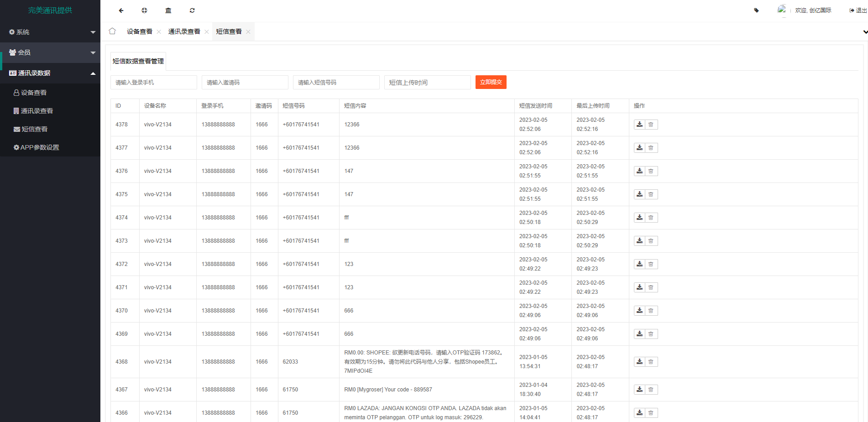The height and width of the screenshot is (422, 868).
Task: Click download icon for row ID 4368
Action: (x=639, y=362)
